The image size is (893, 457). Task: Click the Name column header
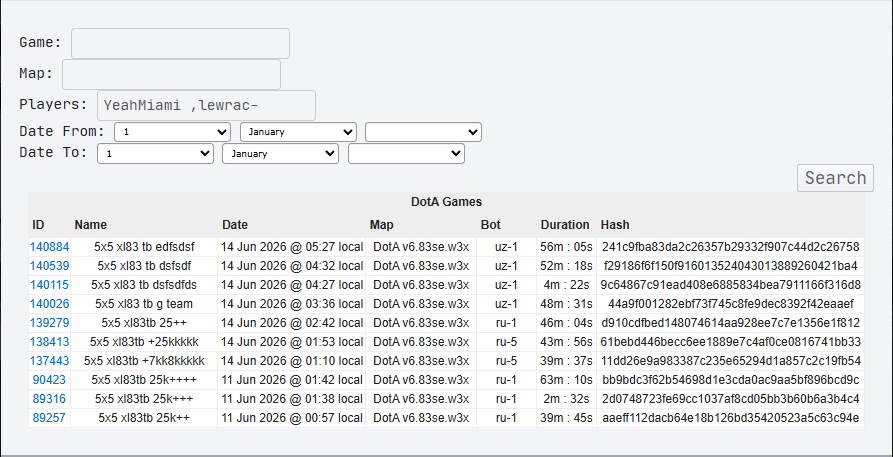[x=91, y=225]
